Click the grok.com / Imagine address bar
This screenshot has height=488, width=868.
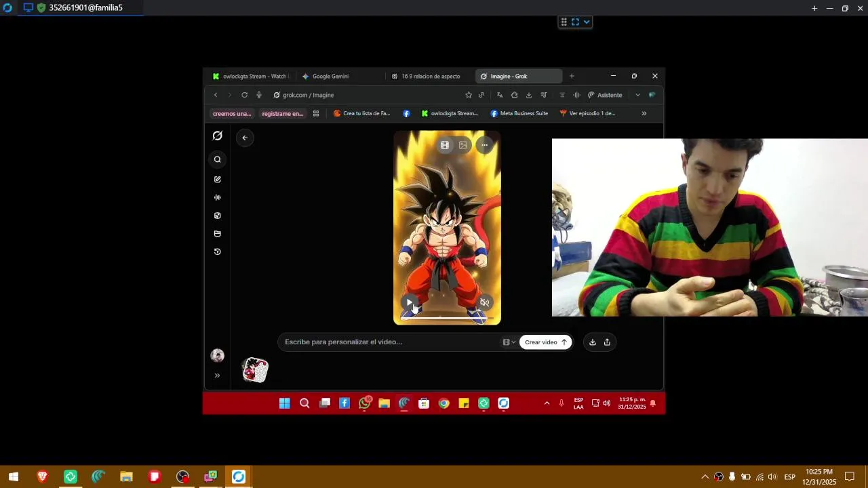click(366, 95)
